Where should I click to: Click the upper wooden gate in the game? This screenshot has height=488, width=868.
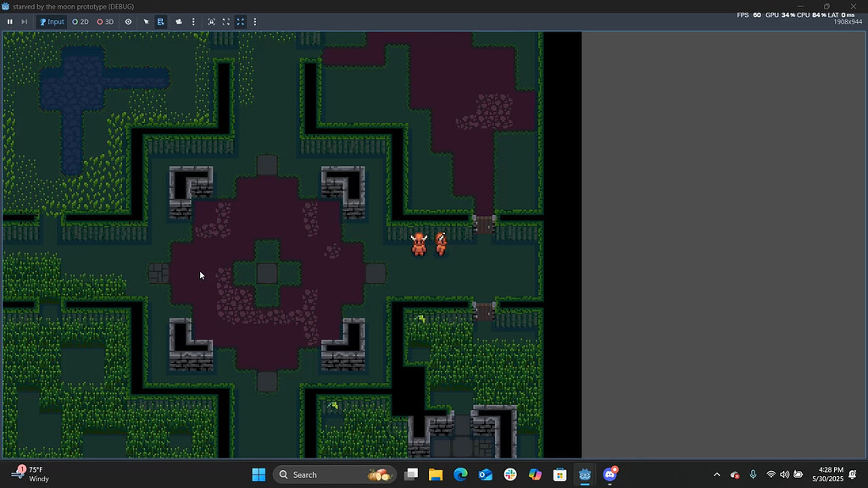[484, 225]
